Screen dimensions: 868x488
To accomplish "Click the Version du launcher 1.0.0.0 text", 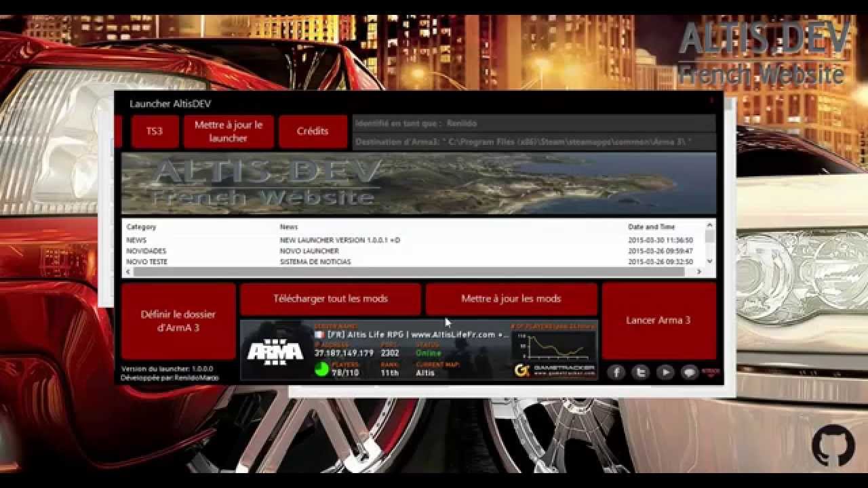I will [x=167, y=369].
